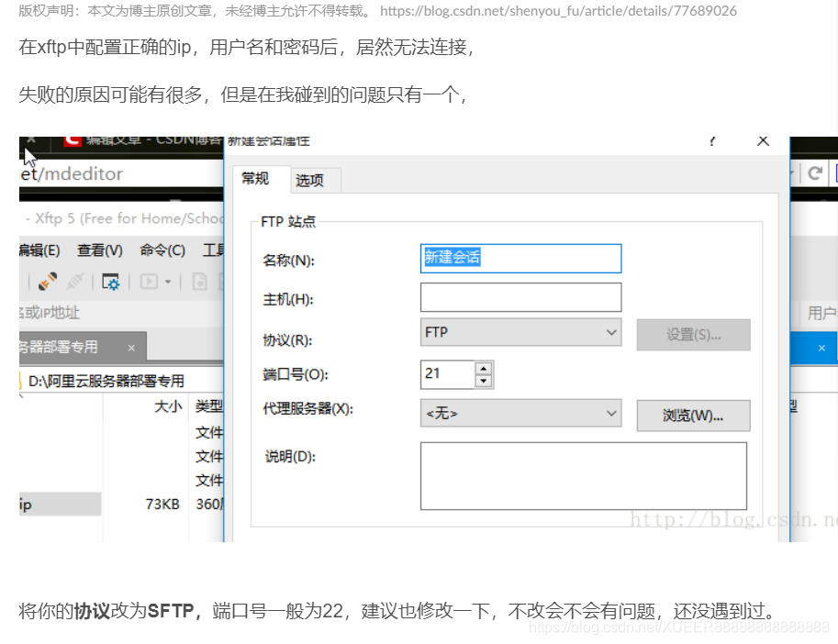Click the 主机(H): label
This screenshot has height=644, width=838.
tap(288, 299)
